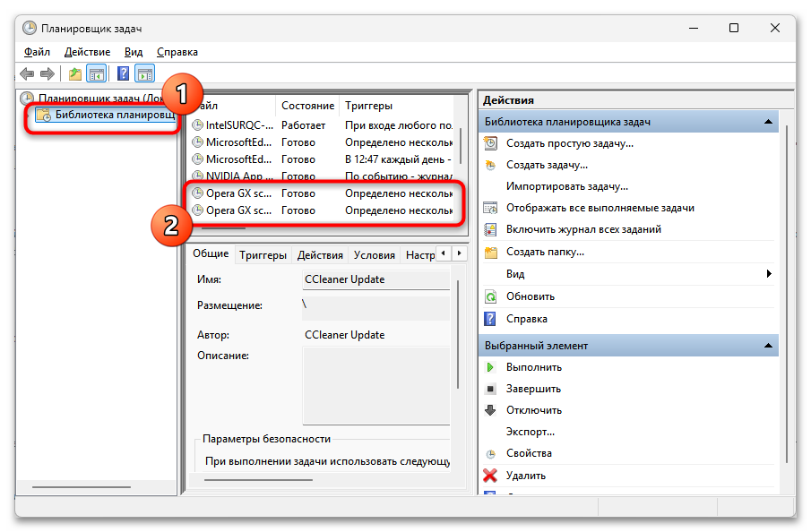
Task: Select the Планировщик задач root tree node
Action: click(101, 99)
